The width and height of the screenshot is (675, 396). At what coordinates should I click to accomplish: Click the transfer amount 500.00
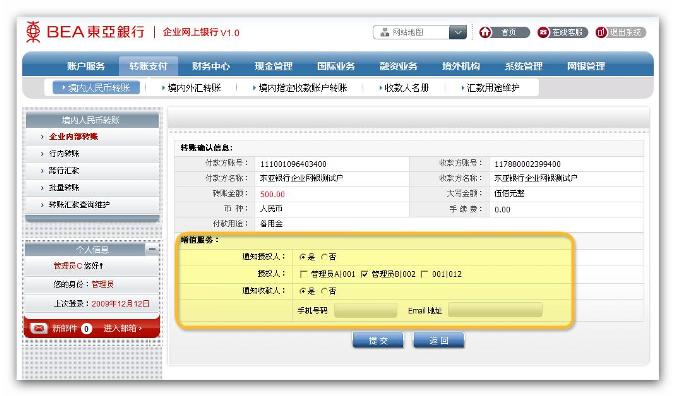272,194
